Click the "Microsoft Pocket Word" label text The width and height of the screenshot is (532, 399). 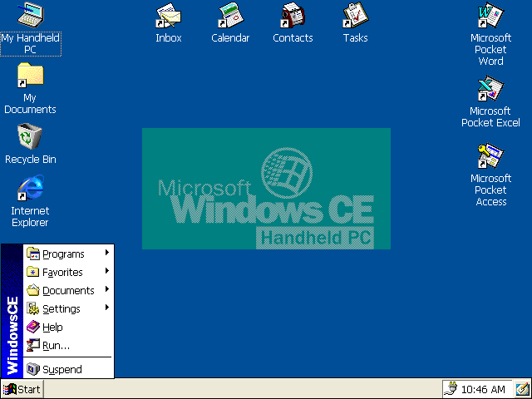coord(490,50)
